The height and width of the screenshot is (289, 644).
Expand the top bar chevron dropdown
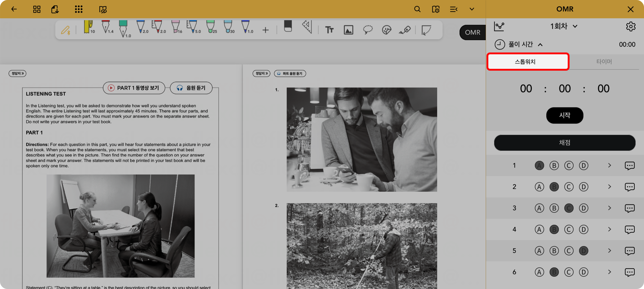click(472, 9)
